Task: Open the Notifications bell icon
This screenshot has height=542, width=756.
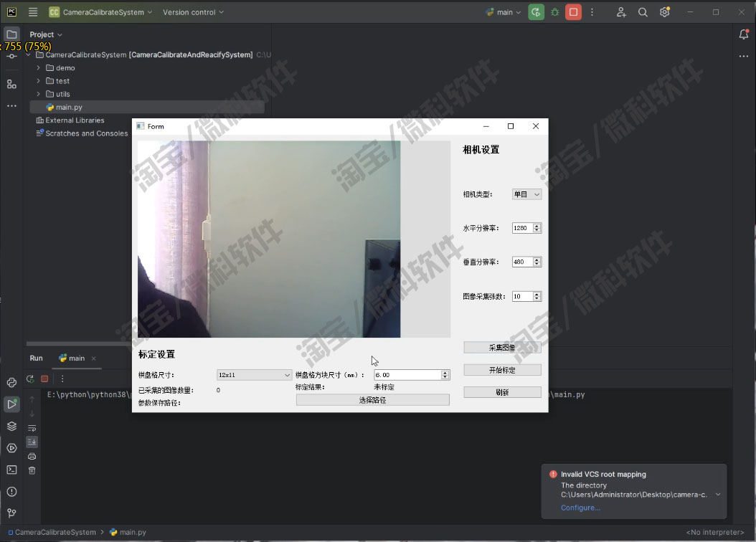Action: (x=744, y=34)
